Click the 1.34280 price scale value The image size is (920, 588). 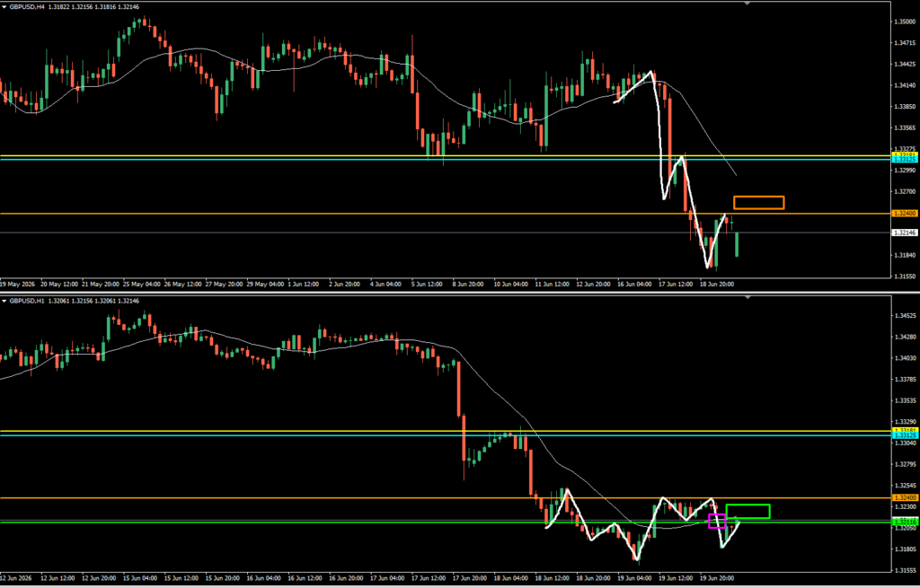coord(904,337)
